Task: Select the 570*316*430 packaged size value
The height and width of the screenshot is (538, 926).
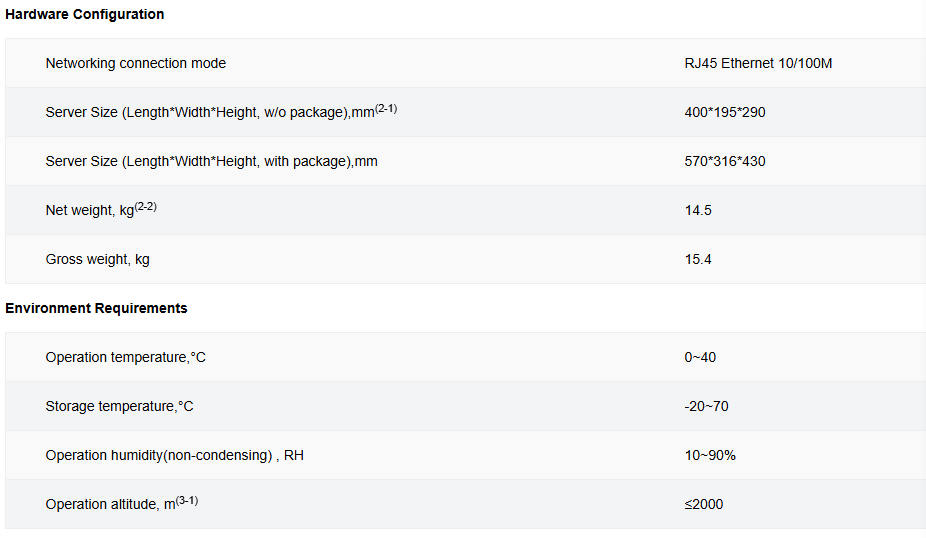Action: (725, 161)
